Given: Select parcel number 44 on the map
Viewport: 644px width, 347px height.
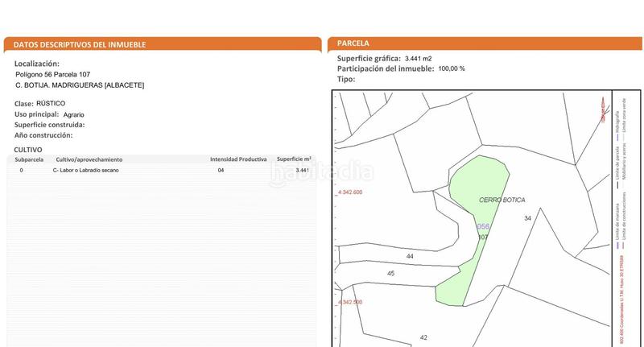Looking at the screenshot, I should point(410,256).
